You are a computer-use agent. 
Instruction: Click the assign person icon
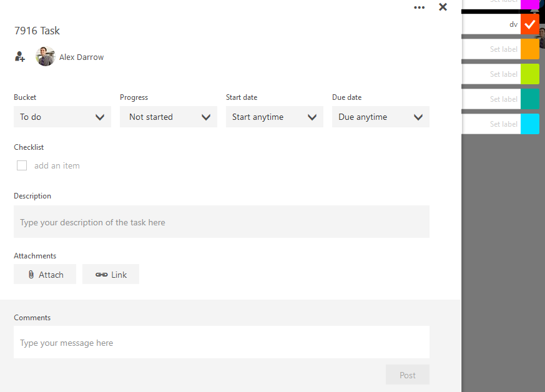20,57
